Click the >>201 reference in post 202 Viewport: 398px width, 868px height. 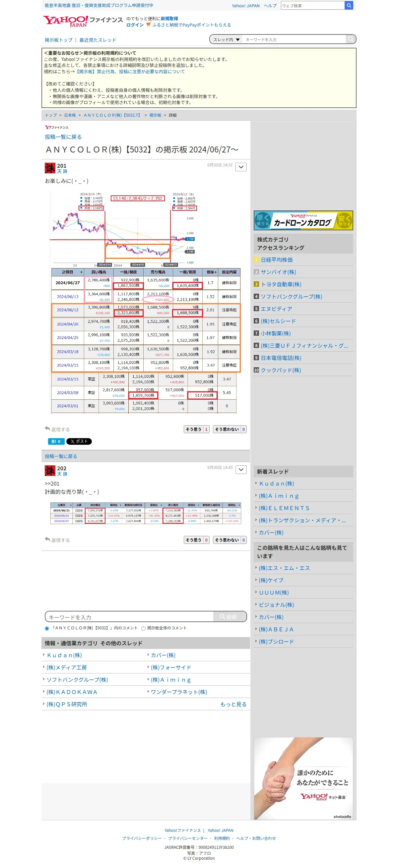point(52,484)
